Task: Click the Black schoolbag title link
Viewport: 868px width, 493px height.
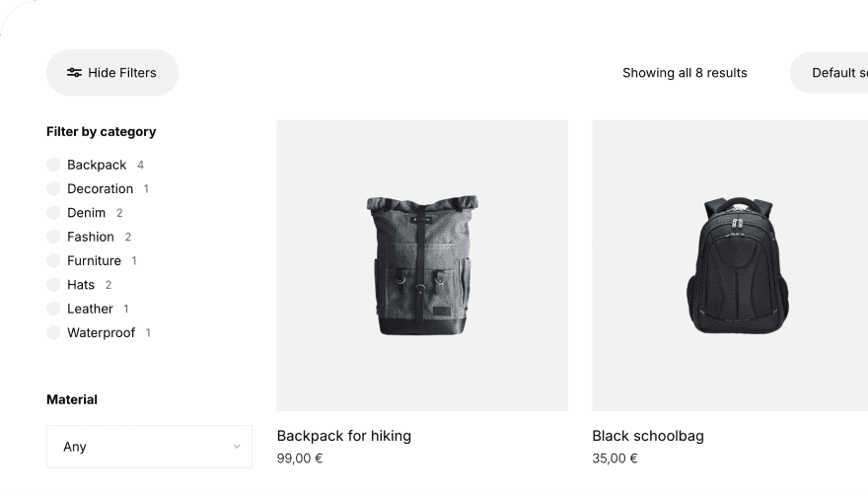Action: point(648,436)
